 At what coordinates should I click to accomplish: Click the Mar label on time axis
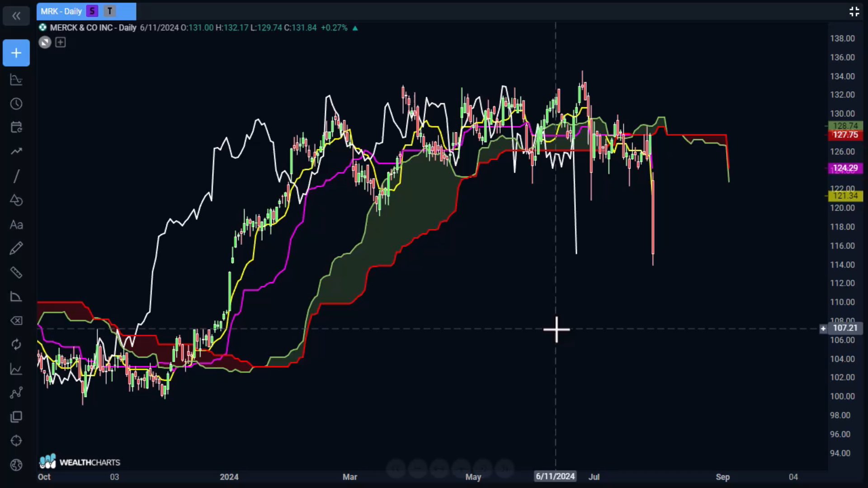350,477
